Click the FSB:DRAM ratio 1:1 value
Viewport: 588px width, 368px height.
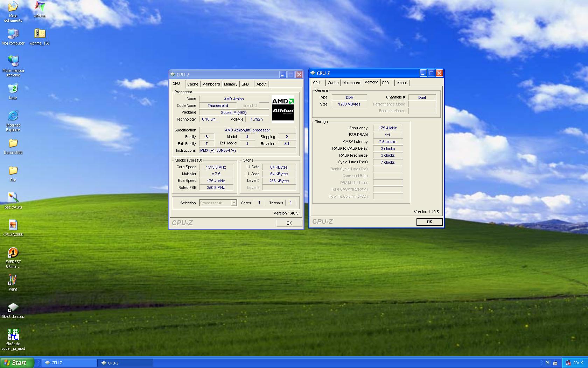pos(388,135)
